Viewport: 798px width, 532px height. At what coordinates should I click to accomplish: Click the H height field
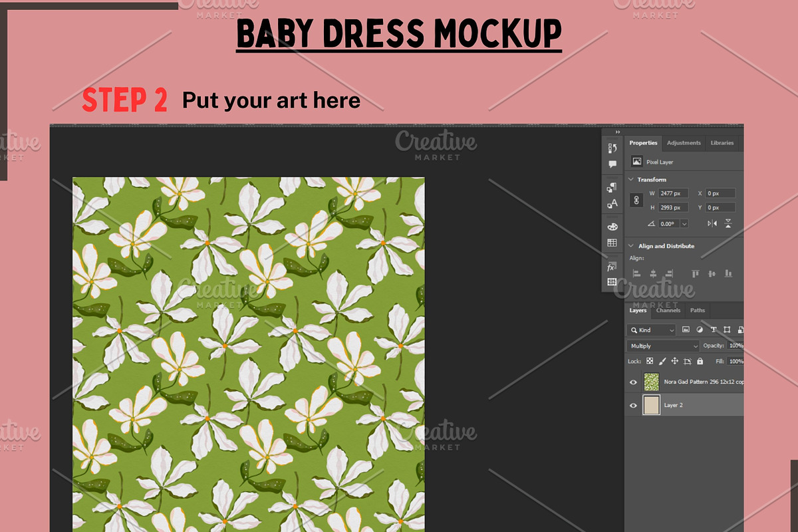click(x=673, y=207)
